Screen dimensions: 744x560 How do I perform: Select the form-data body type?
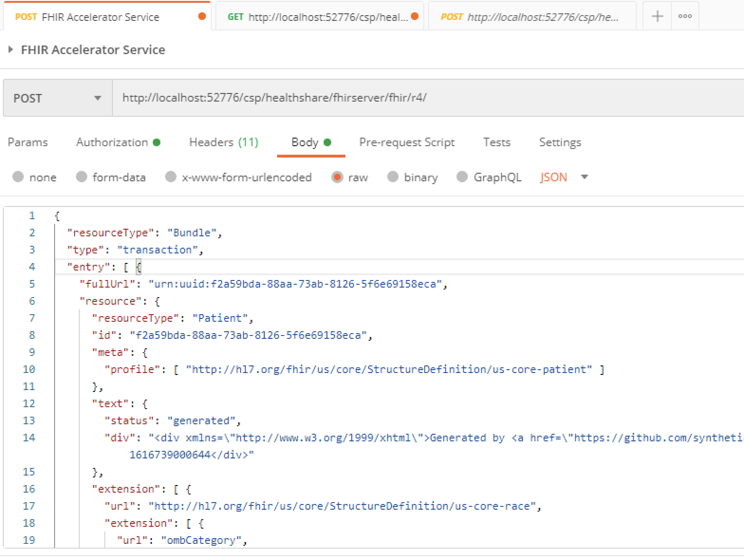[82, 177]
